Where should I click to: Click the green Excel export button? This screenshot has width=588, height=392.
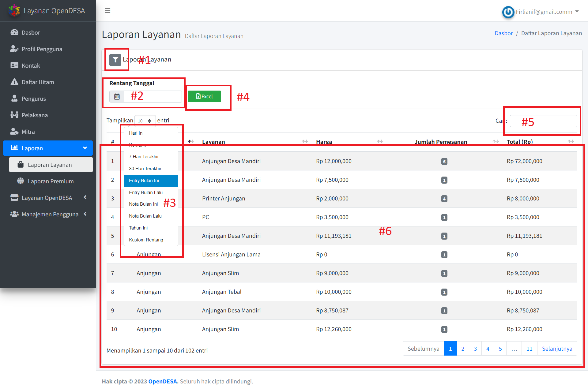tap(204, 97)
